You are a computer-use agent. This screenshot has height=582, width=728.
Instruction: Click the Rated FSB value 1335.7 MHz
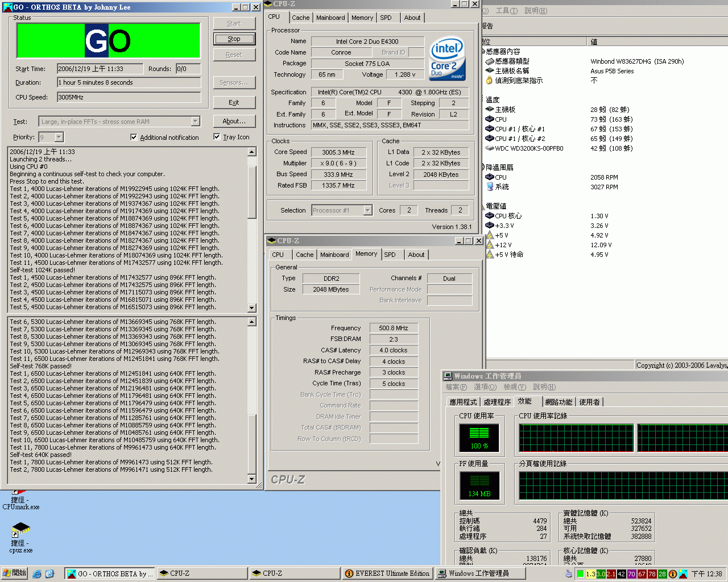338,185
